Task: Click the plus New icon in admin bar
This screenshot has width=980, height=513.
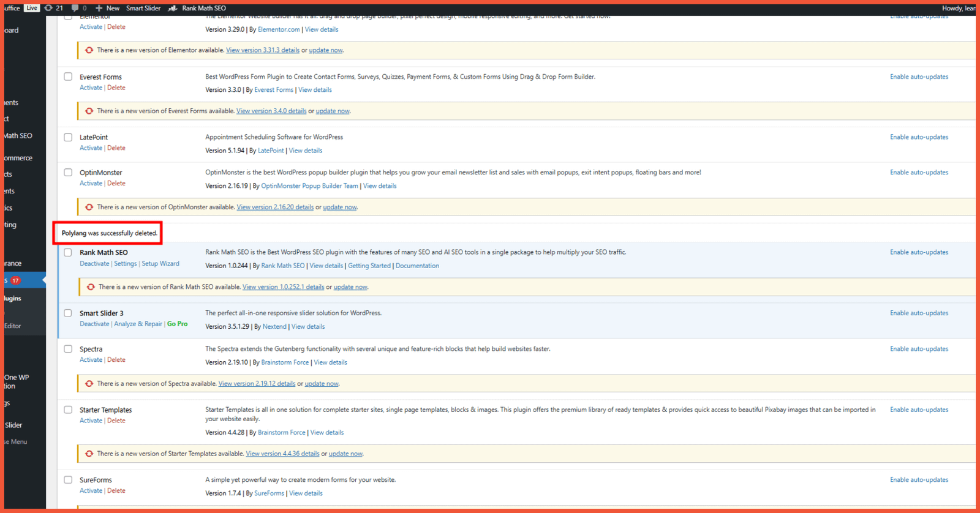Action: [99, 8]
